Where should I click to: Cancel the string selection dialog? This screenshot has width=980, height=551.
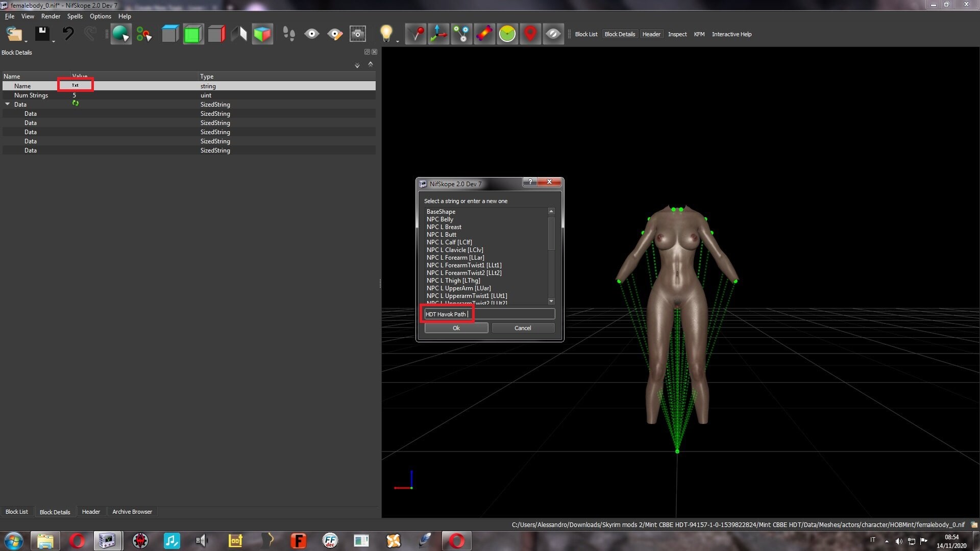click(x=523, y=328)
